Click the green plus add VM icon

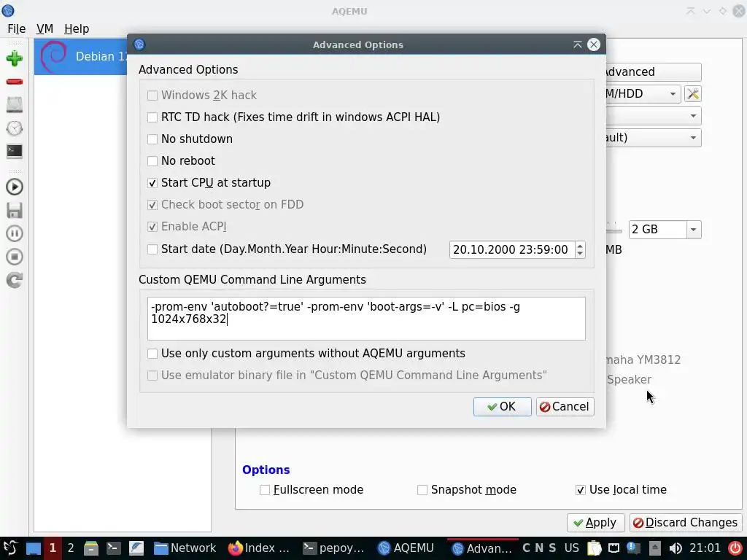[15, 58]
